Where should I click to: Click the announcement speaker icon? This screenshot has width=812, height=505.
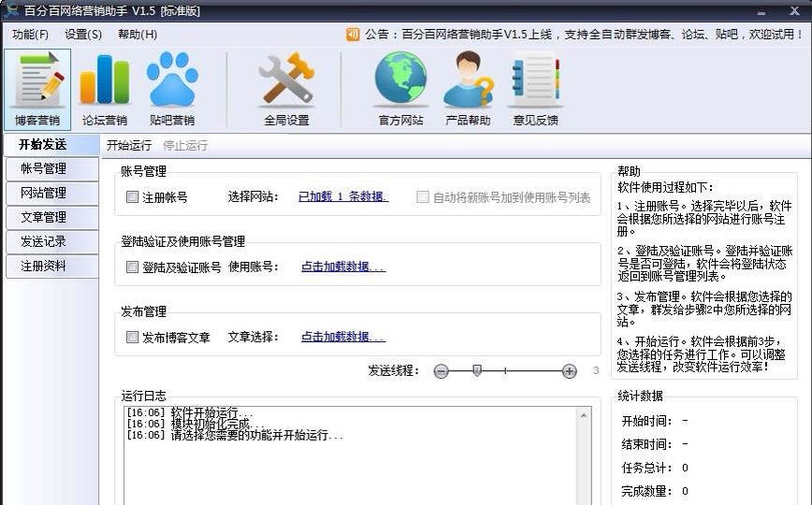[353, 35]
